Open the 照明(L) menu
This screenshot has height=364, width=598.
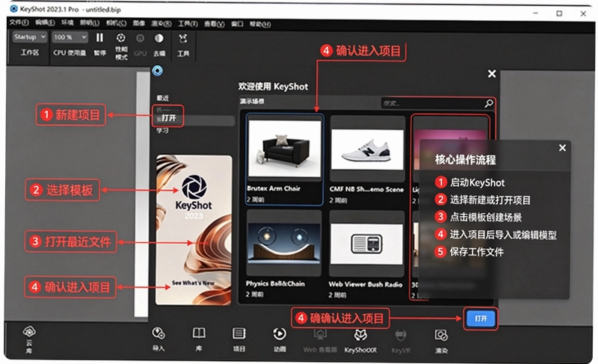[x=90, y=23]
